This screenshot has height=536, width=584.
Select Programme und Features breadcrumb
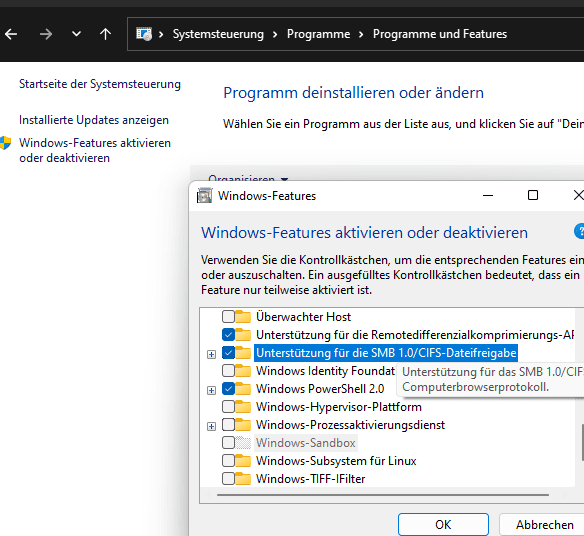[440, 34]
